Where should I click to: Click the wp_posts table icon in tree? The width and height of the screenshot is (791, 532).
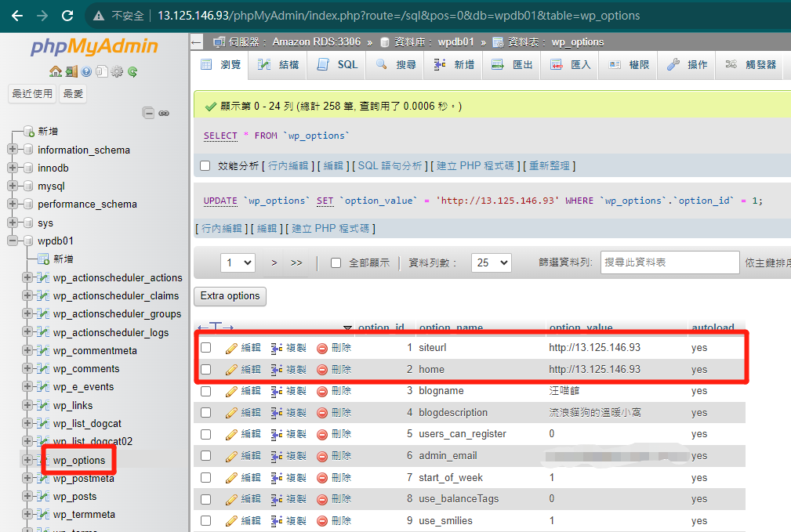click(x=43, y=497)
